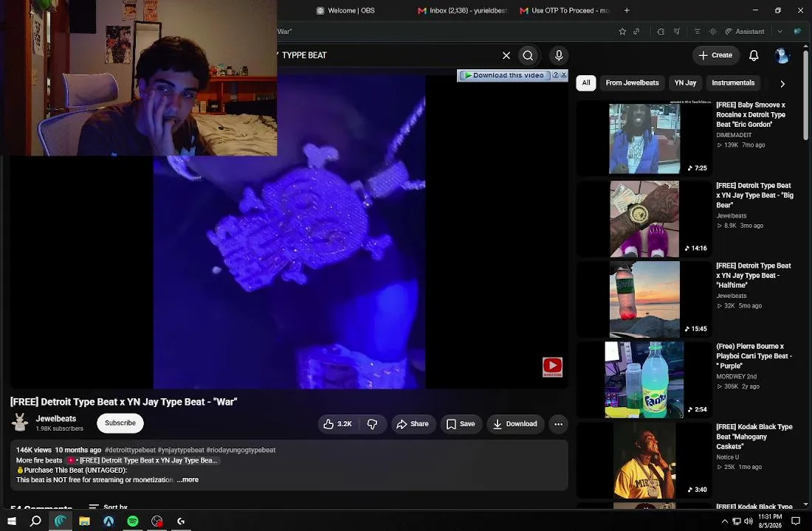Open Spotify from the taskbar
Viewport: 812px width, 531px height.
(133, 521)
